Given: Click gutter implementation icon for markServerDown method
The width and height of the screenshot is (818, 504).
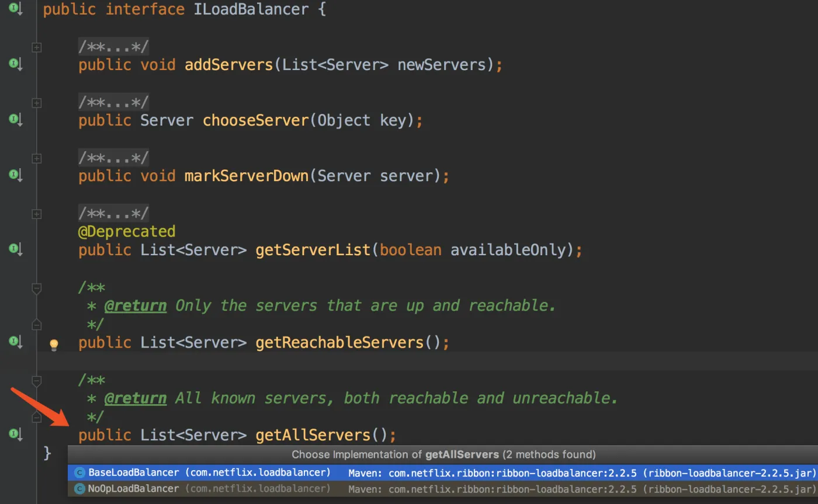Looking at the screenshot, I should [x=15, y=175].
